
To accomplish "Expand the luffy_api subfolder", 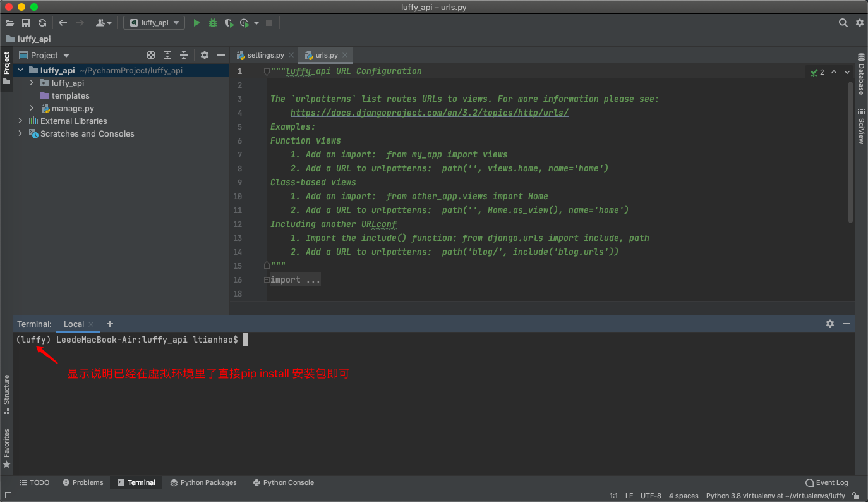I will coord(32,83).
